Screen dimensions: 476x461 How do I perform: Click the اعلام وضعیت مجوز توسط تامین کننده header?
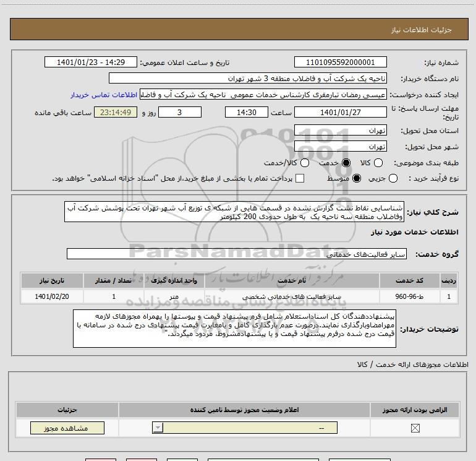(244, 410)
